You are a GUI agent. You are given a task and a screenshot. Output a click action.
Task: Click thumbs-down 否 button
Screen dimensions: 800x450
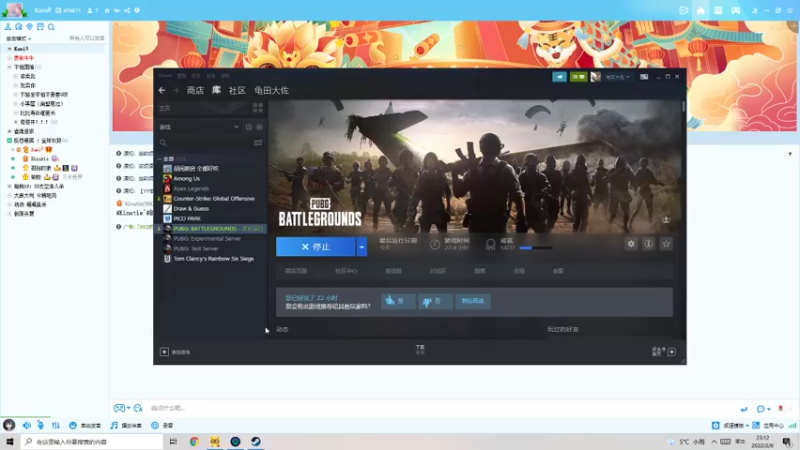[435, 301]
